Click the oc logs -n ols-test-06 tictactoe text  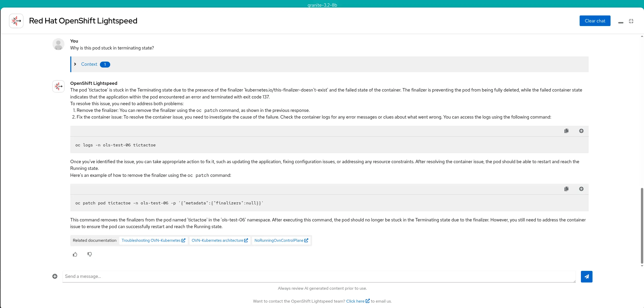[115, 145]
